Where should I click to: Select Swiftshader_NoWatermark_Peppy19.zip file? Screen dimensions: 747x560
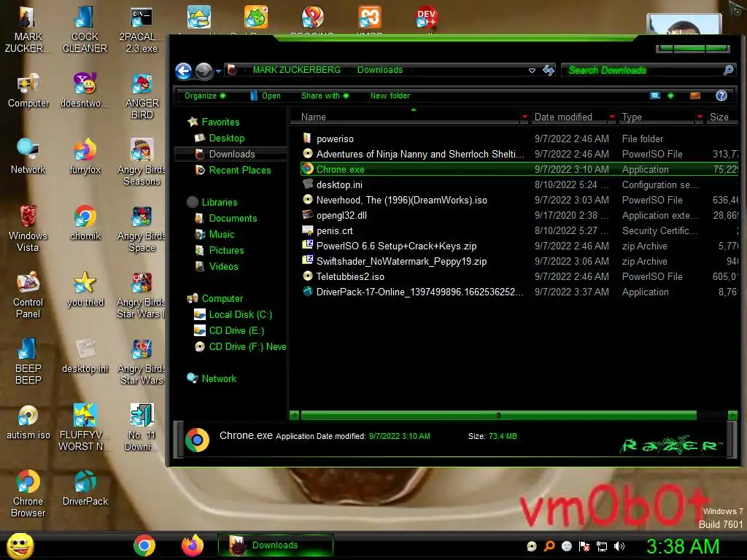point(401,261)
